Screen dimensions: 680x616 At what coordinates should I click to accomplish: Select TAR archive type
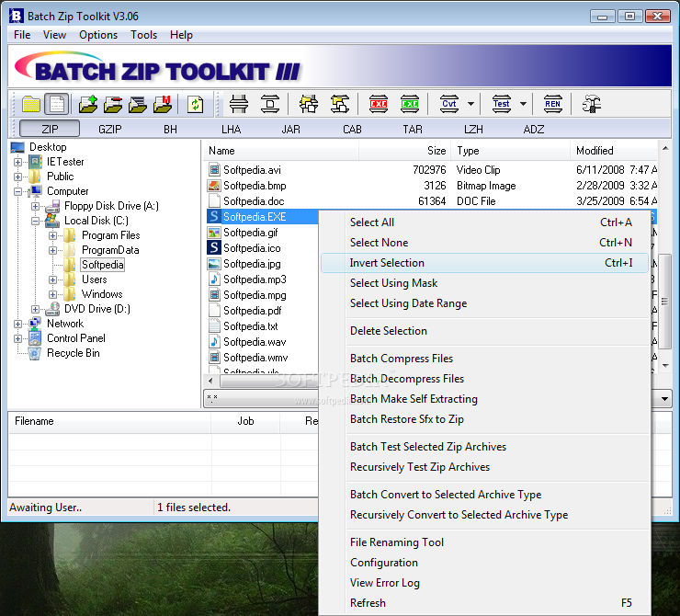(x=413, y=130)
